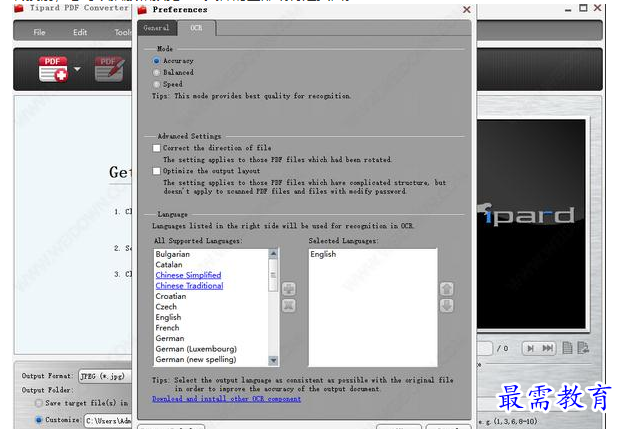This screenshot has width=620, height=429.
Task: Maximize the Tipard PDF Converter window
Action: point(583,8)
